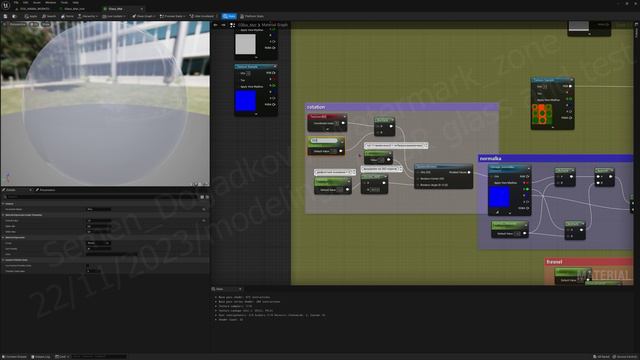The image size is (640, 360).
Task: Open the Show viewport dropdown
Action: tap(46, 24)
